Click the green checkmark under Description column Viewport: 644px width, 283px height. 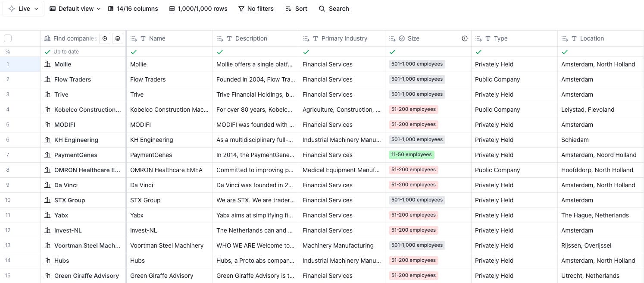[220, 52]
